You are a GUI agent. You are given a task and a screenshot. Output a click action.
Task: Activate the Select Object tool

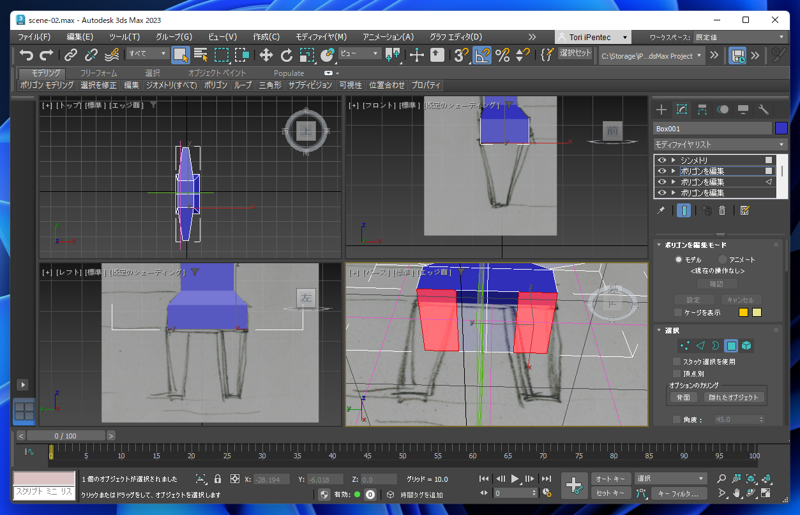(180, 55)
